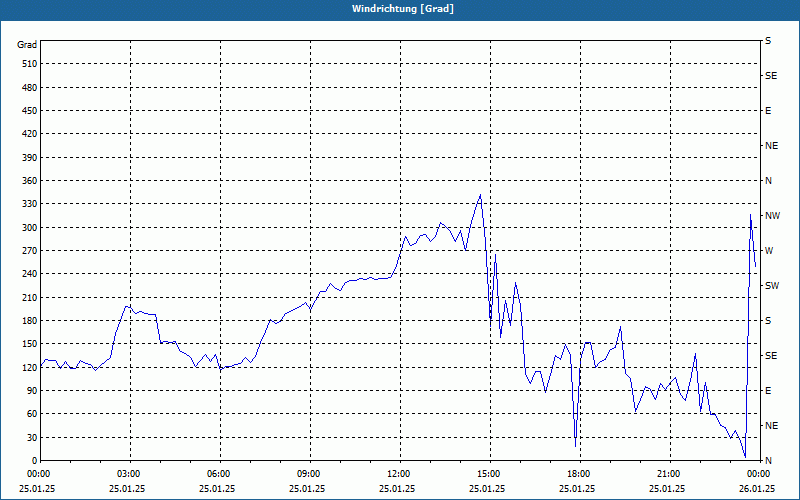The width and height of the screenshot is (800, 500).
Task: Click the 510 value on the Y axis
Action: click(x=30, y=64)
